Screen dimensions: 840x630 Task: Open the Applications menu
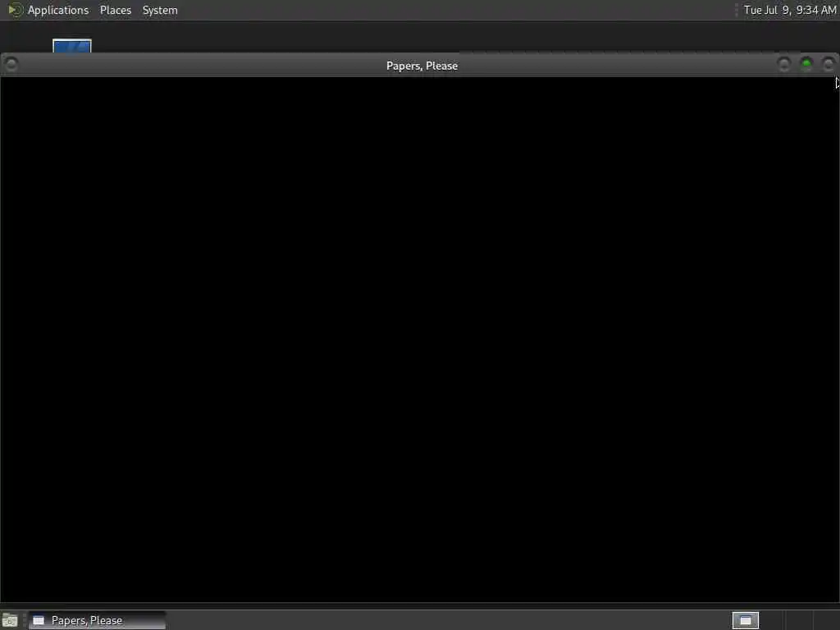(x=58, y=10)
